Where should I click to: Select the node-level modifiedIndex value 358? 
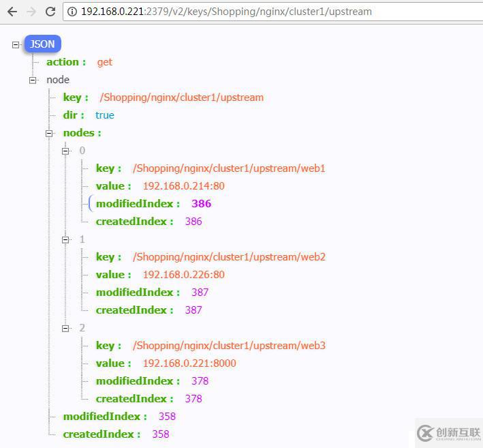(x=167, y=417)
